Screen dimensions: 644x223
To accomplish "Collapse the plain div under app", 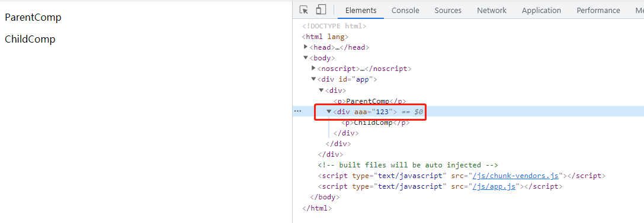I will coord(321,90).
